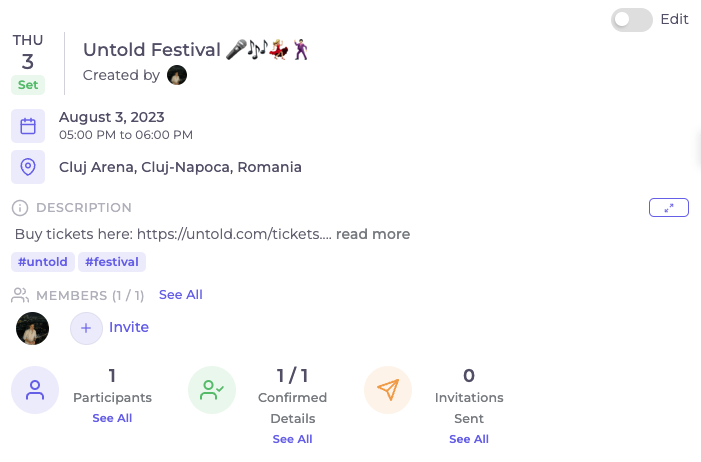This screenshot has width=701, height=462.
Task: Click the Invitations Sent paper plane icon
Action: (x=388, y=390)
